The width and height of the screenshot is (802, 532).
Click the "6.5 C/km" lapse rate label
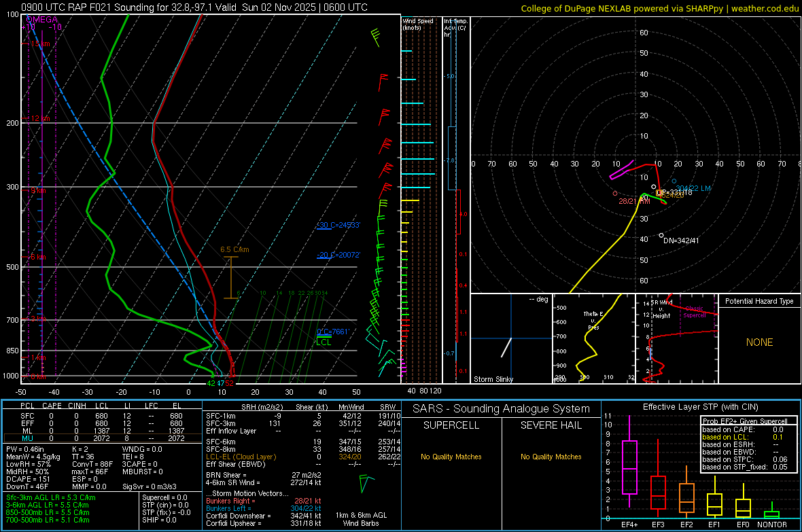234,249
